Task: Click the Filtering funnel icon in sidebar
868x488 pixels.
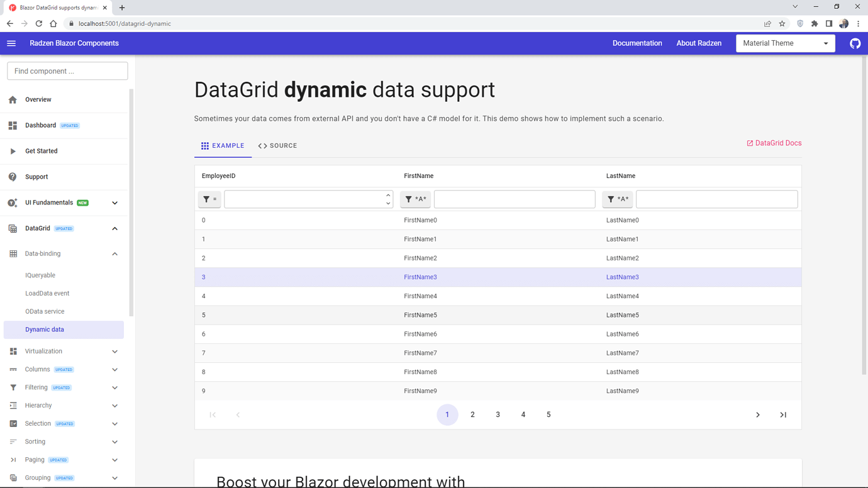Action: pos(13,388)
